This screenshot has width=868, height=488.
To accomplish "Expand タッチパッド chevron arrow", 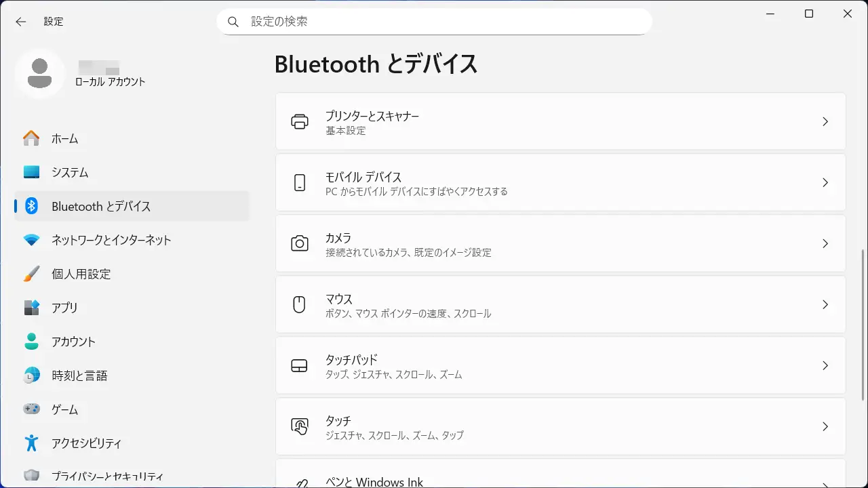I will click(825, 366).
